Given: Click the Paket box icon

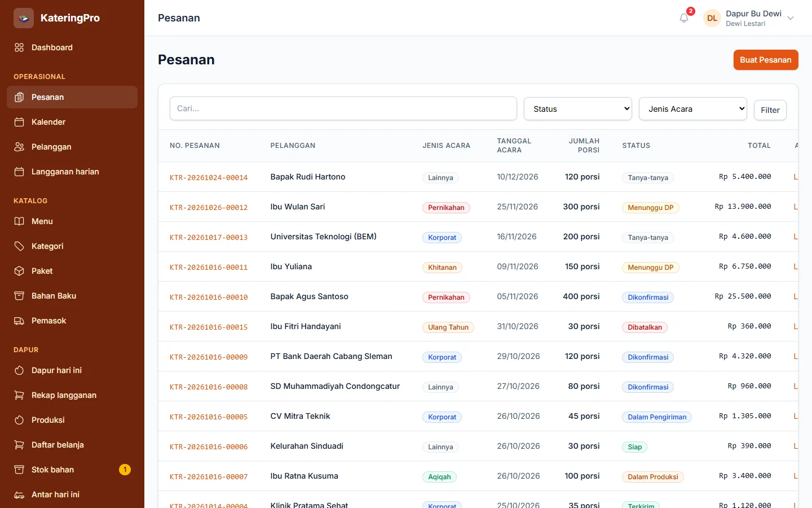Looking at the screenshot, I should pos(19,271).
